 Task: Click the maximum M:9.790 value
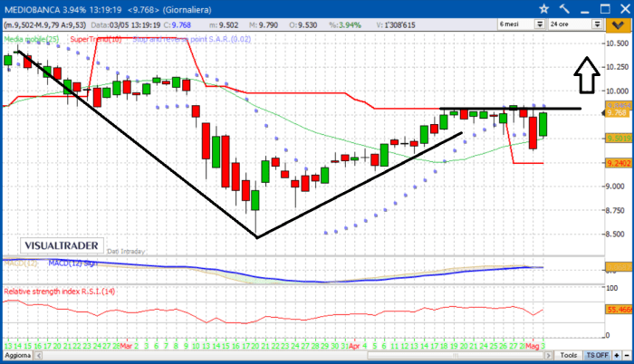click(264, 25)
